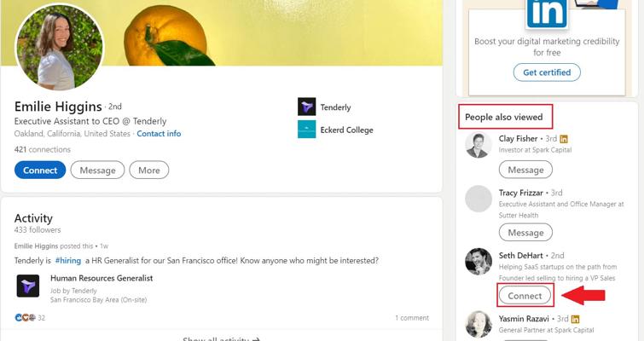Open Yasmin Razavi name link
Viewport: 644px width, 341px height.
524,319
